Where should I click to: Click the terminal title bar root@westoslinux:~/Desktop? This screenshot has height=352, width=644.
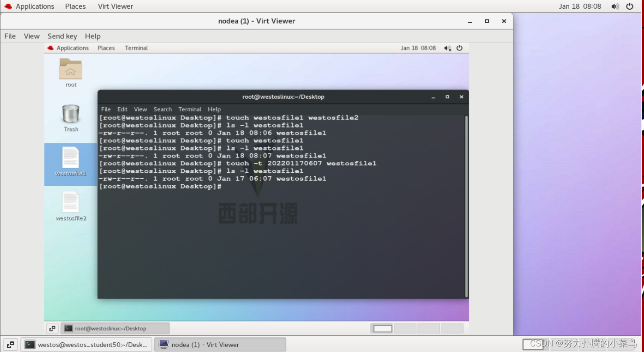click(x=283, y=97)
